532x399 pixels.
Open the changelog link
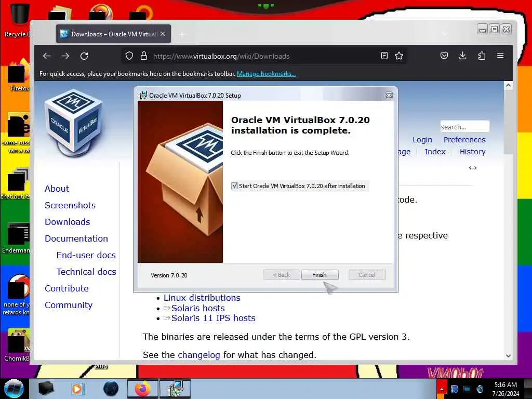pos(199,355)
